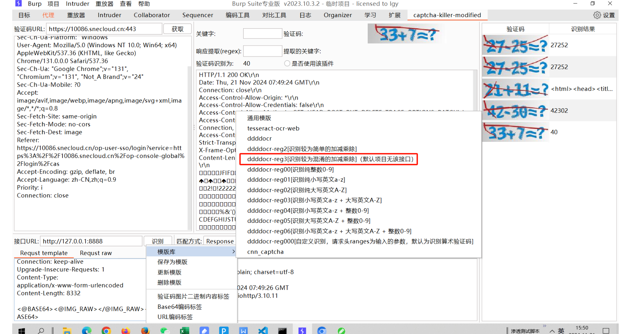Switch the 英 input method indicator
Screen dimensions: 644x334
561,331
